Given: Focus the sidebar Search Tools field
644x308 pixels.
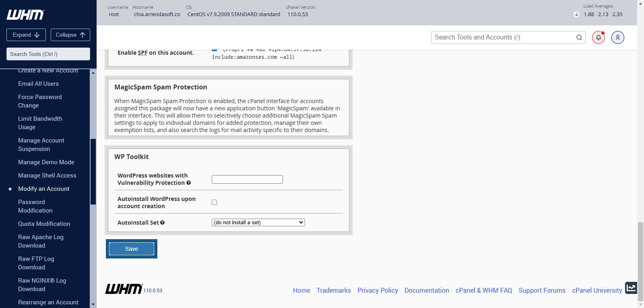Looking at the screenshot, I should (48, 54).
